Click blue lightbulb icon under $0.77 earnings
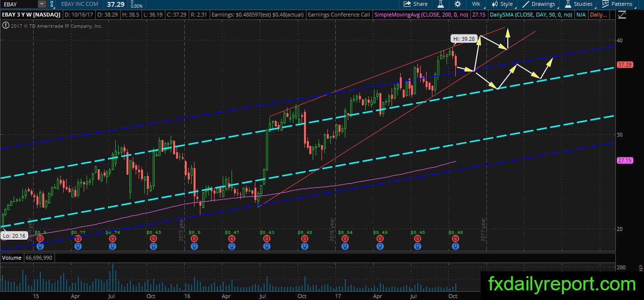Image resolution: width=644 pixels, height=300 pixels. click(78, 246)
